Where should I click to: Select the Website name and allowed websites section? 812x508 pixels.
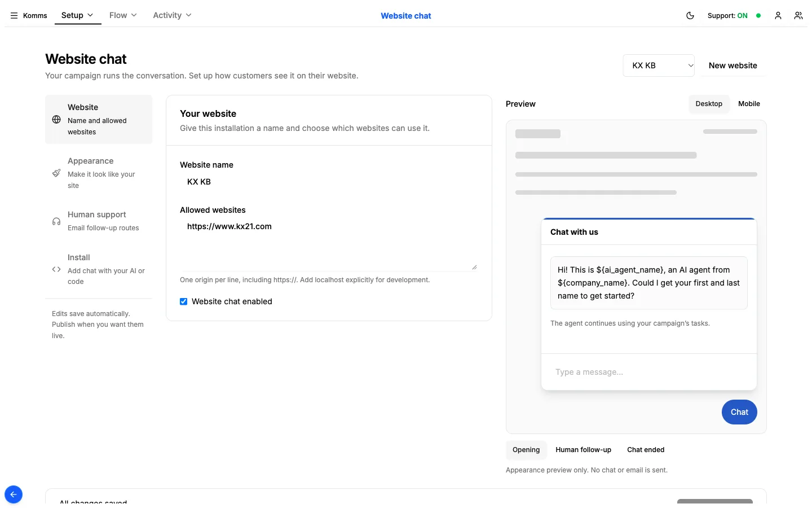click(99, 119)
